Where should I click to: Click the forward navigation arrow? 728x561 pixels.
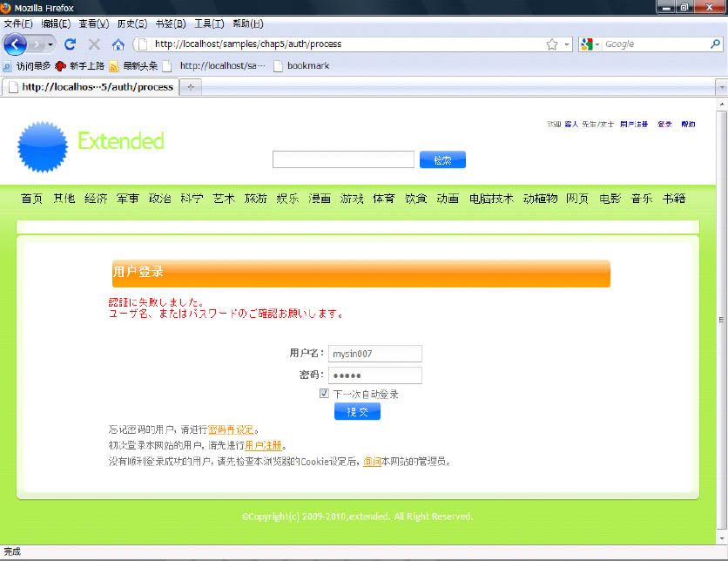(x=37, y=44)
